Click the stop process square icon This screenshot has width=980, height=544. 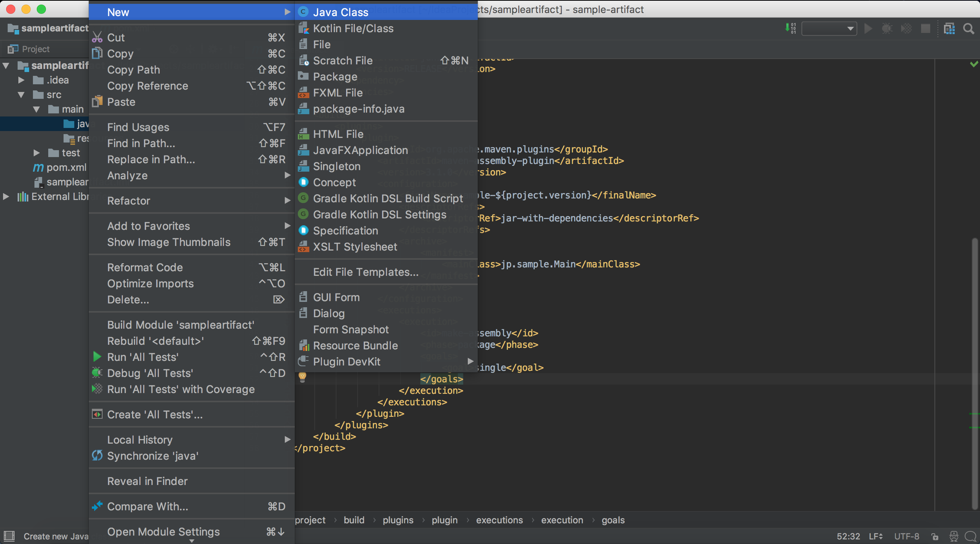point(926,28)
